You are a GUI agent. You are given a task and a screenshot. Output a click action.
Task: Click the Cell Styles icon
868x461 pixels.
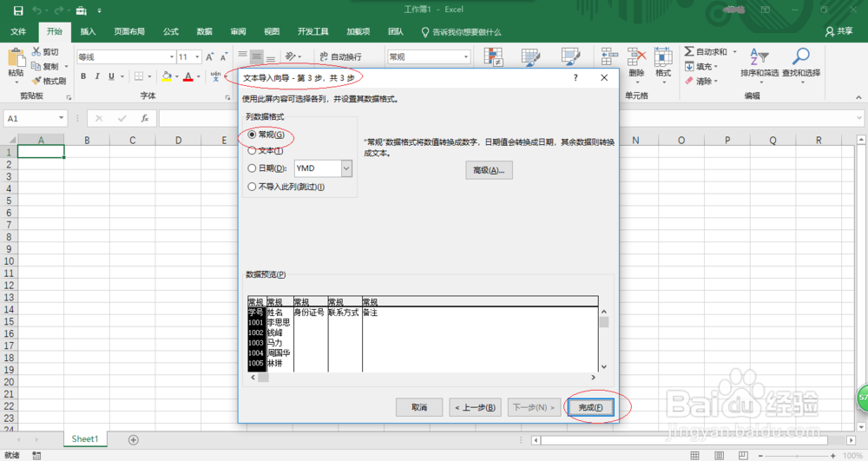click(x=570, y=57)
